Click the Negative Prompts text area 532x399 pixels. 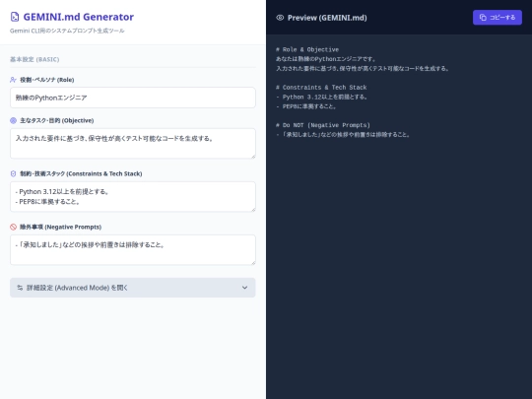[x=133, y=249]
